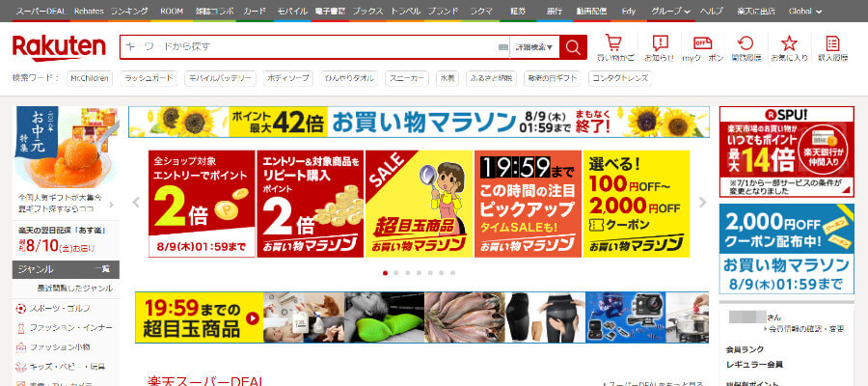Open トラベル in top navigation

pyautogui.click(x=405, y=11)
